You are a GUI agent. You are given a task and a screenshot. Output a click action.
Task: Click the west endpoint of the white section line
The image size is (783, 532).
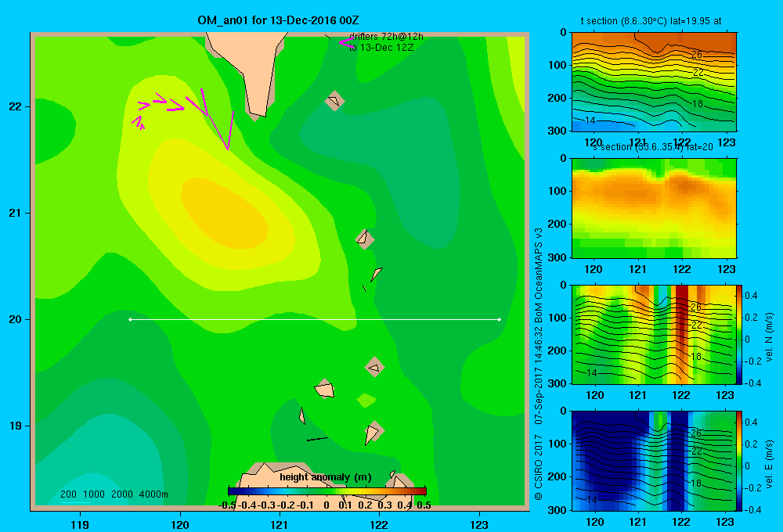130,319
